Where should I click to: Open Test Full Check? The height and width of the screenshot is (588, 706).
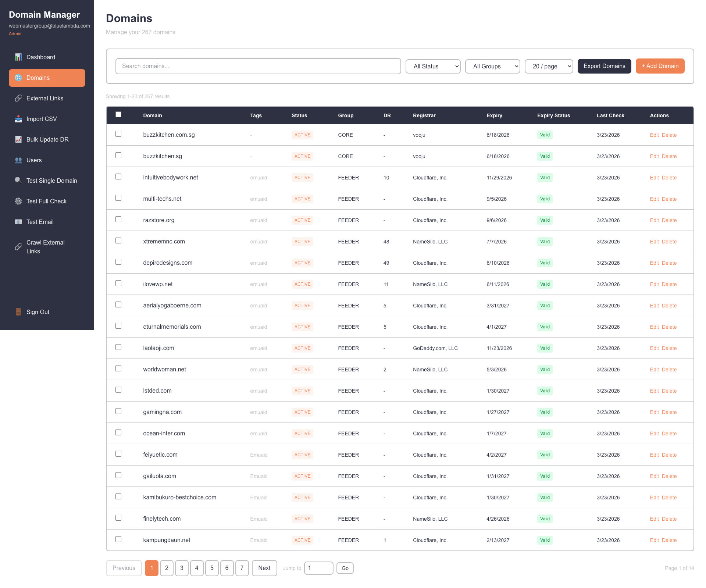tap(46, 201)
